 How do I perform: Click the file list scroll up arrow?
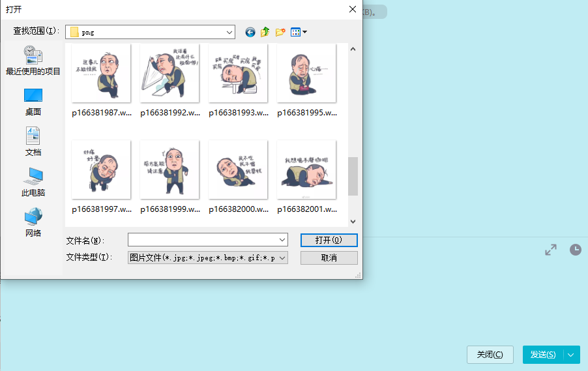[x=353, y=49]
